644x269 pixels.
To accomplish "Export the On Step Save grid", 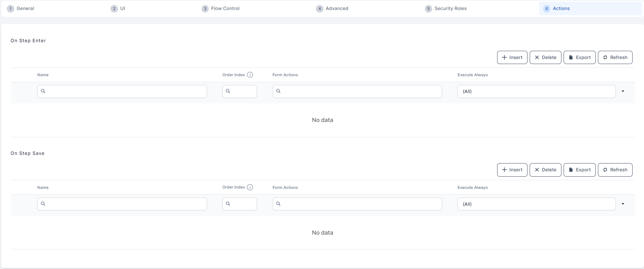I will point(579,170).
